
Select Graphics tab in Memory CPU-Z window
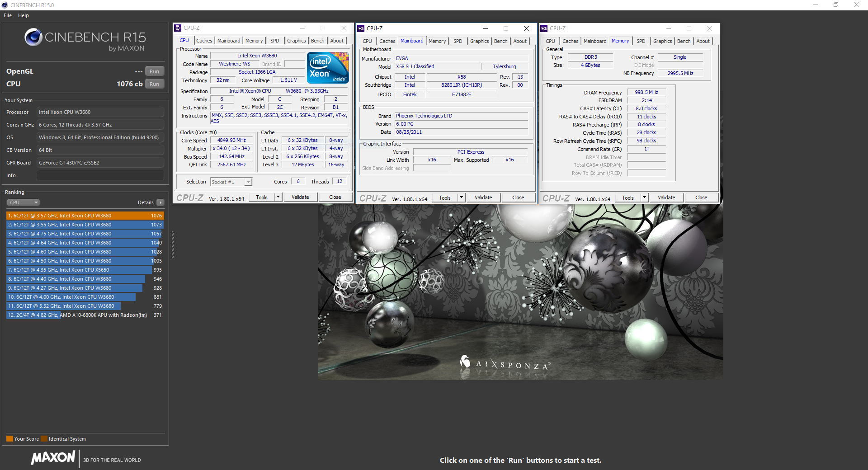663,41
